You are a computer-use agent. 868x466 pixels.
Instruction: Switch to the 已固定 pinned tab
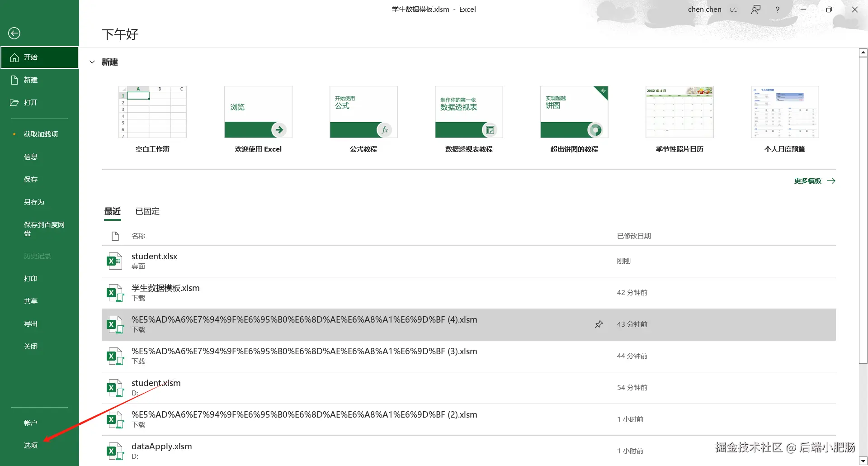pos(147,211)
